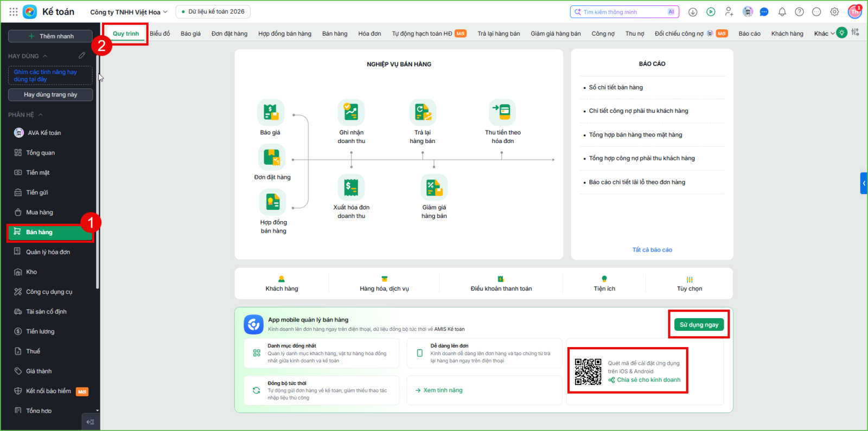Collapse the PHÂN HỆ sidebar section
Screen dimensions: 868x431
[41, 115]
